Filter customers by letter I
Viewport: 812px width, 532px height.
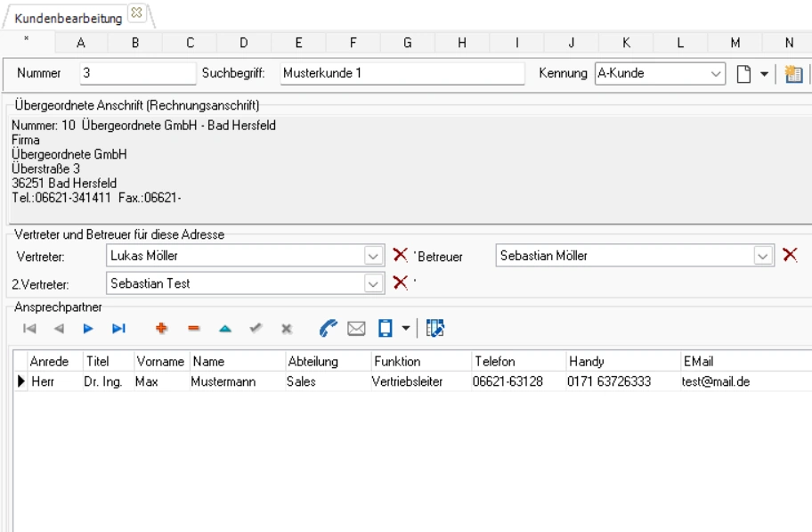click(x=516, y=43)
